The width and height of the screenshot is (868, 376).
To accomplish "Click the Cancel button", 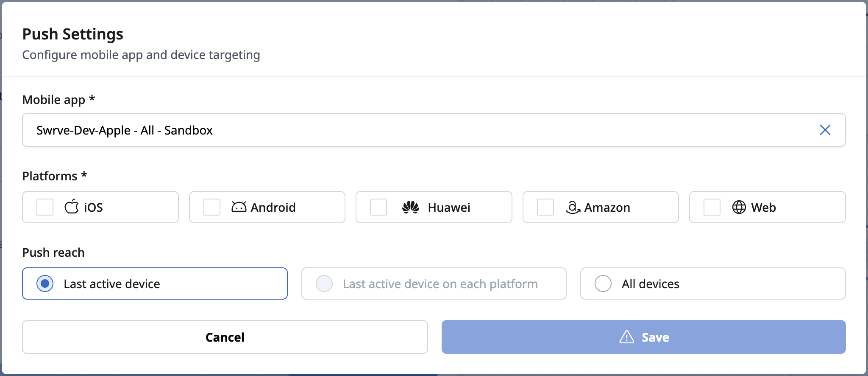I will [225, 337].
